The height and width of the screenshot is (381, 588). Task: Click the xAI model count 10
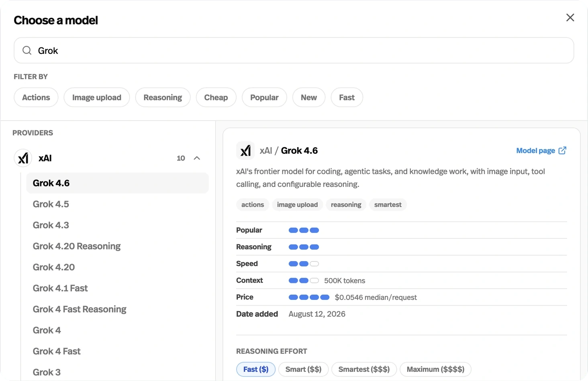click(181, 158)
